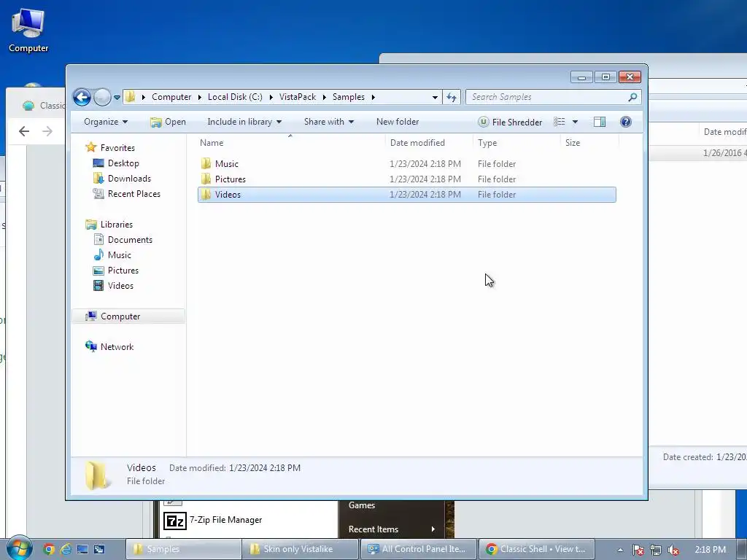Screen dimensions: 747x560
Task: Open the Organize menu
Action: (106, 122)
